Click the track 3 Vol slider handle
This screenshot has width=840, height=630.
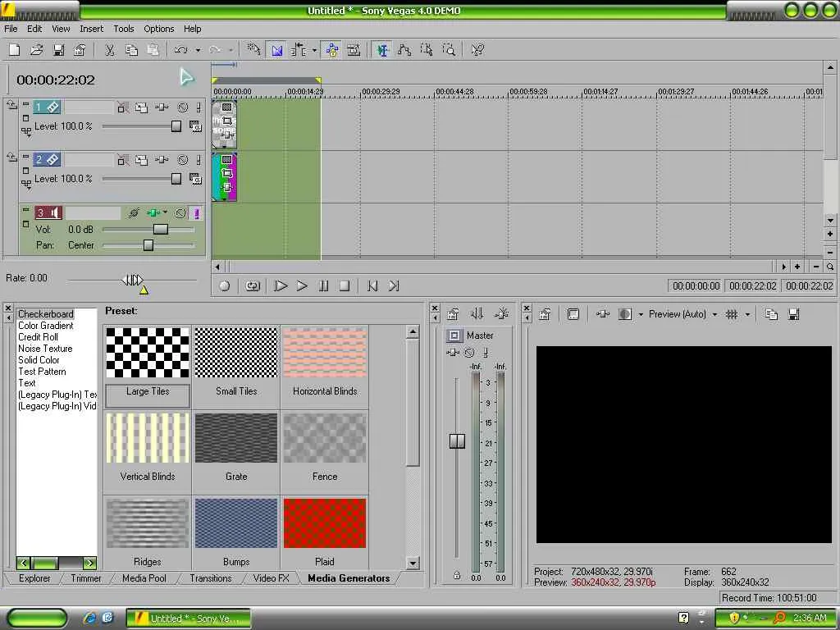pos(161,230)
